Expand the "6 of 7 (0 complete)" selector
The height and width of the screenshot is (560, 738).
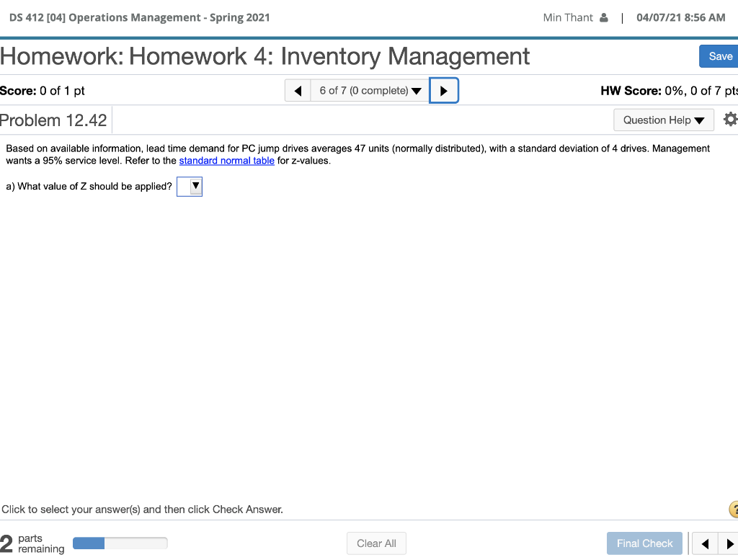pos(369,90)
